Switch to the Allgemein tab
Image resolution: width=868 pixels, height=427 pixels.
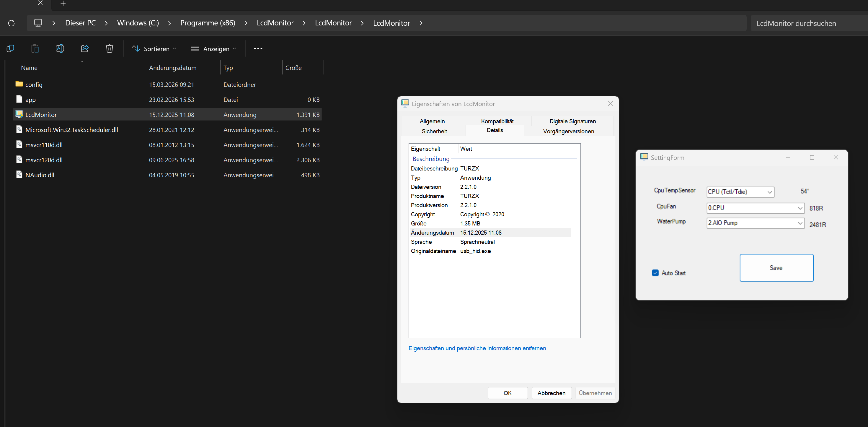pyautogui.click(x=432, y=121)
